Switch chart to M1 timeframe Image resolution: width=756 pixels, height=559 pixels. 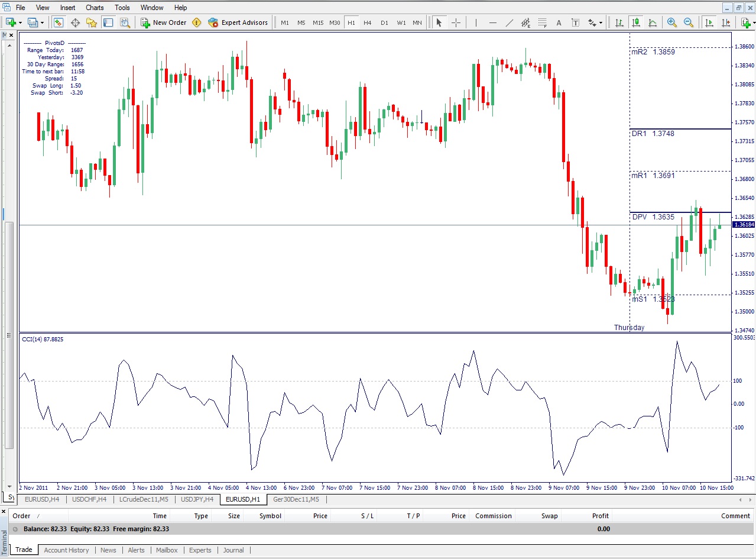tap(285, 22)
